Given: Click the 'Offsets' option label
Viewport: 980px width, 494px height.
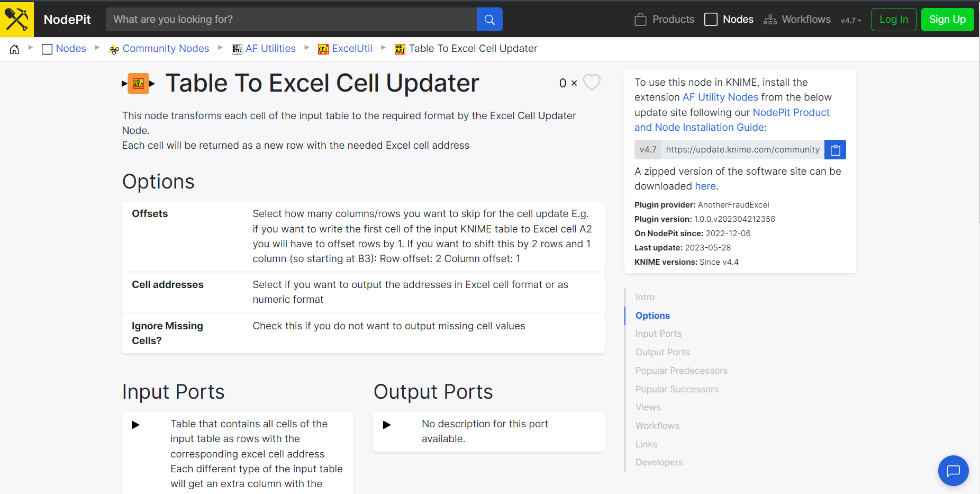Looking at the screenshot, I should point(150,213).
